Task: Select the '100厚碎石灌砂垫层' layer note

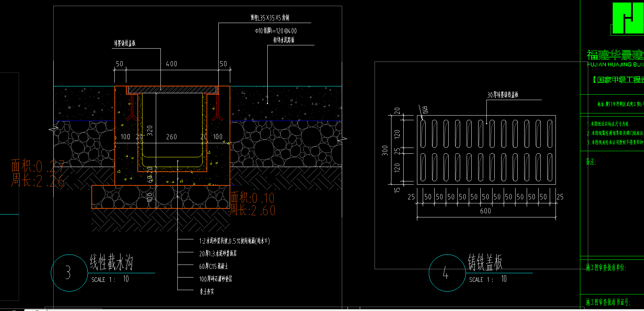Action: [x=216, y=279]
